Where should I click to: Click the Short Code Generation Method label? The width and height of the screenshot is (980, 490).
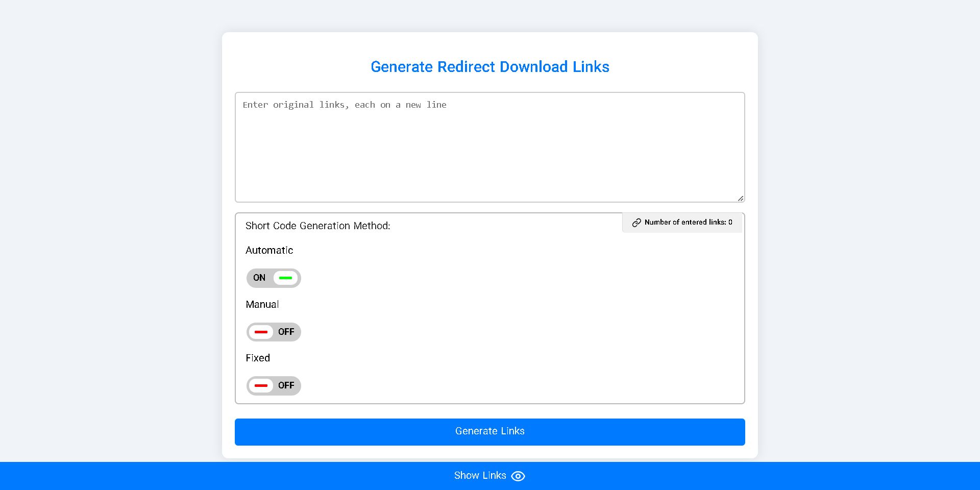(x=317, y=226)
